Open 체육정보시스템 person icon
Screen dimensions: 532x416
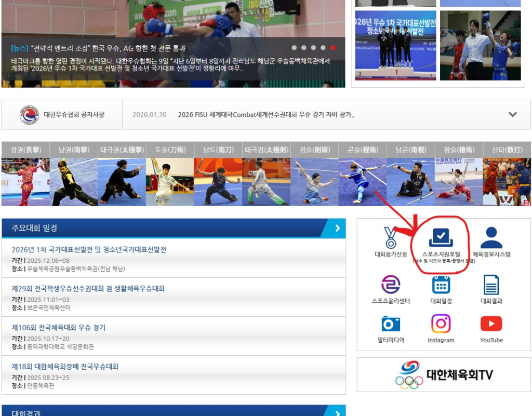(491, 238)
